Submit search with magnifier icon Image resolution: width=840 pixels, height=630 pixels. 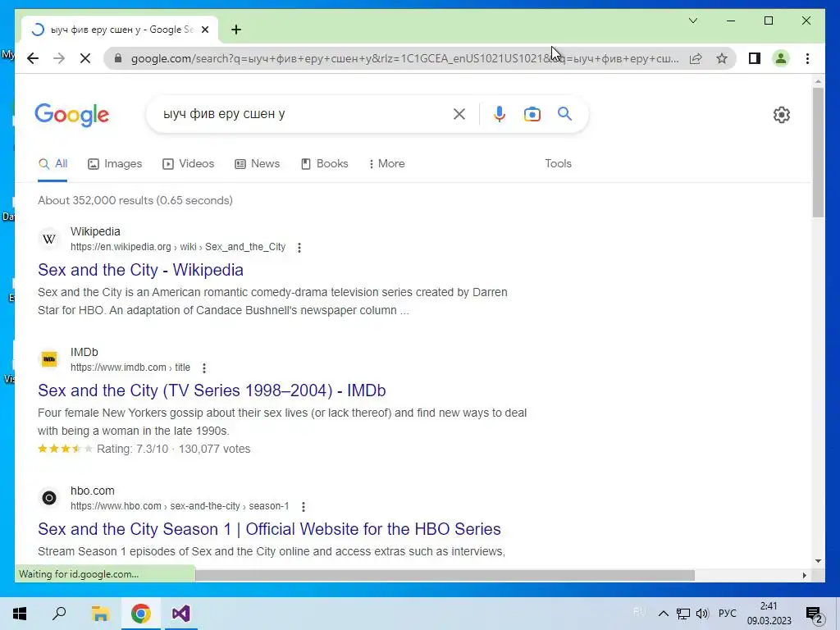coord(564,113)
